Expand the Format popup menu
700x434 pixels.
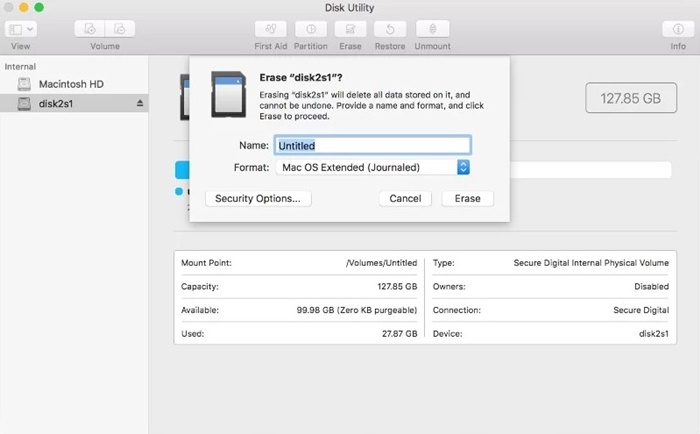tap(373, 167)
